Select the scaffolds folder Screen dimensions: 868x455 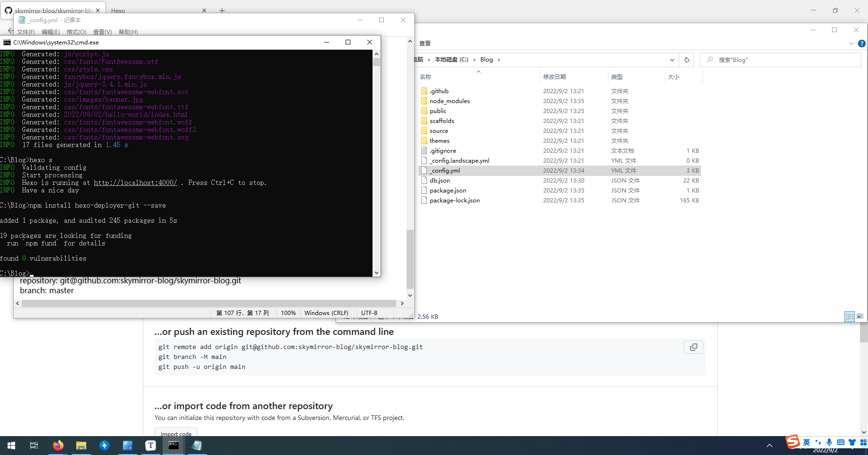559,121
